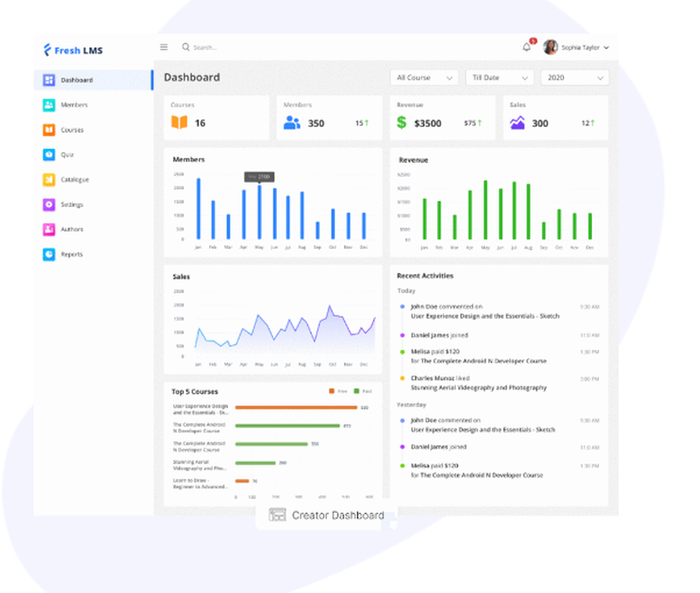The height and width of the screenshot is (593, 700).
Task: Click the Catalogue sidebar icon
Action: point(49,179)
